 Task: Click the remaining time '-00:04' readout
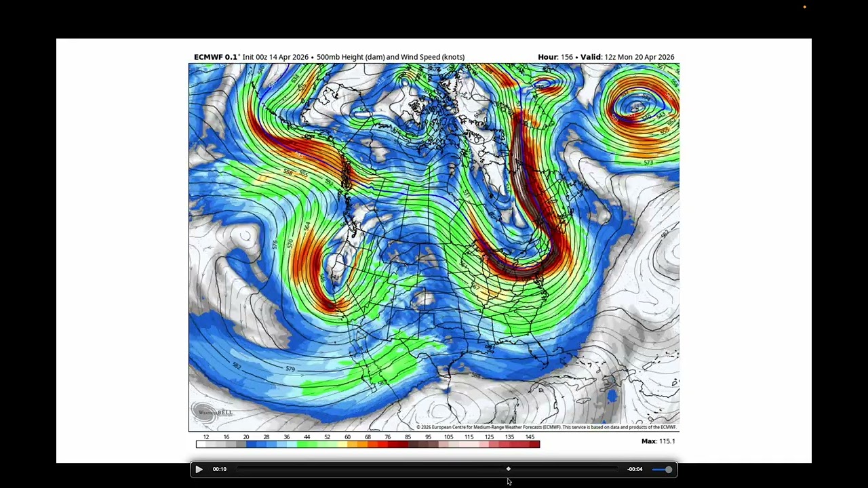click(x=635, y=469)
